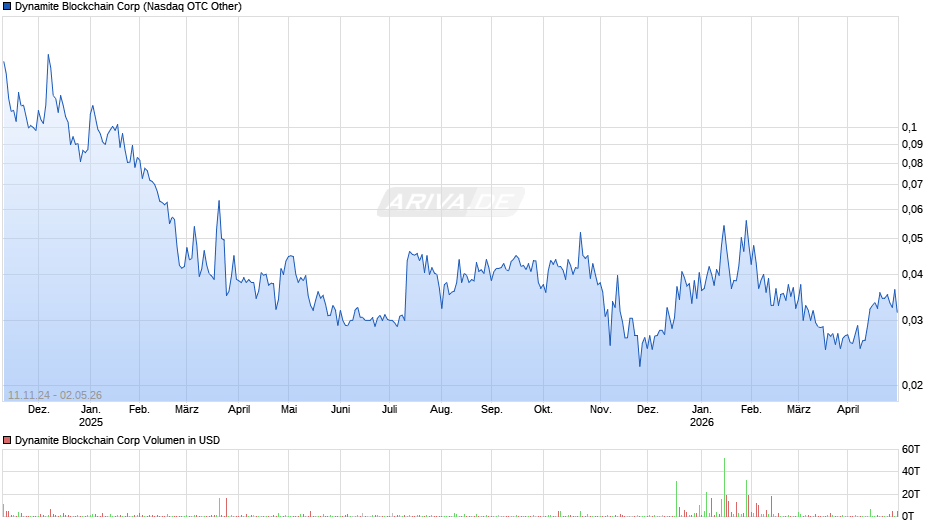Click the 0,08 price axis label
940x526 pixels.
point(912,163)
